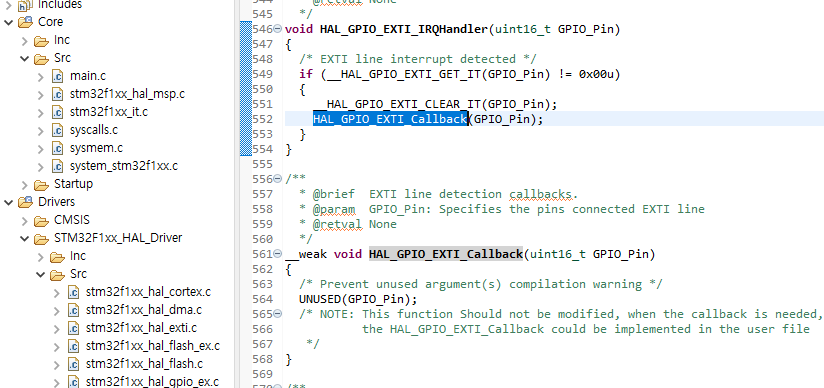Click the Core Src folder icon
Screen dimensions: 824x388
tap(42, 58)
